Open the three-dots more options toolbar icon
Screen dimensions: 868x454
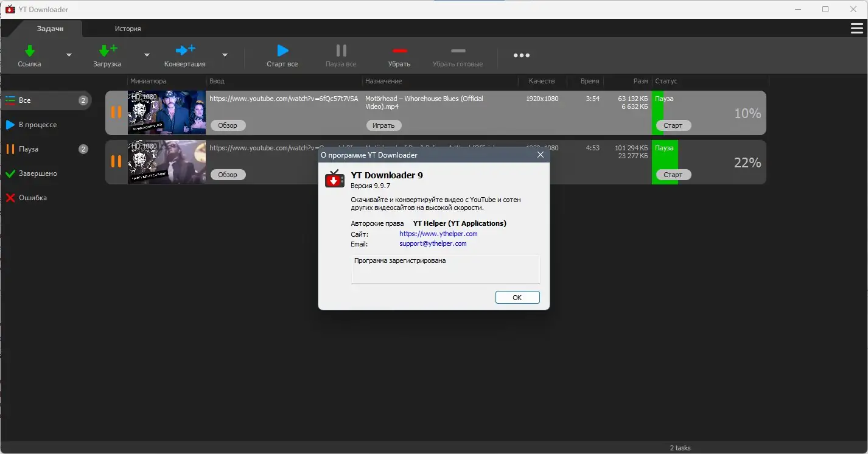(x=522, y=55)
